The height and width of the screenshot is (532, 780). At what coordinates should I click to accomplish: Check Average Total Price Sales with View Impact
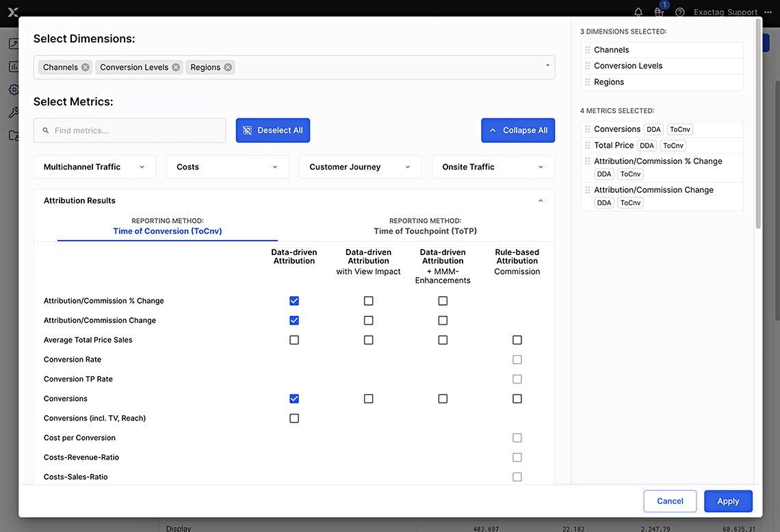click(368, 340)
